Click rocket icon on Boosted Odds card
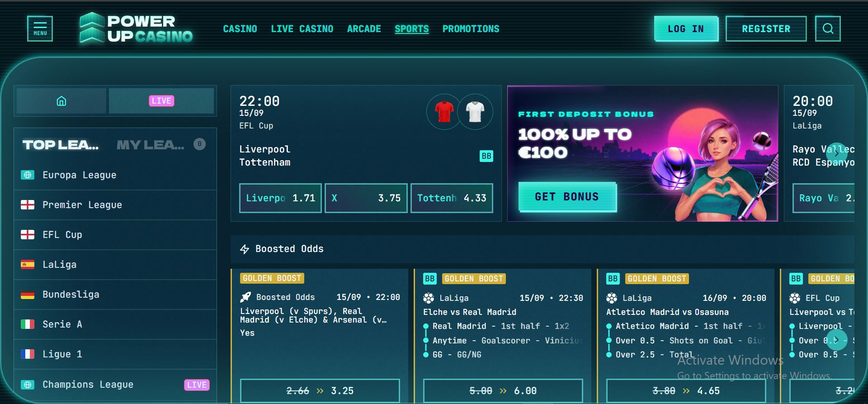The height and width of the screenshot is (404, 868). pyautogui.click(x=245, y=297)
